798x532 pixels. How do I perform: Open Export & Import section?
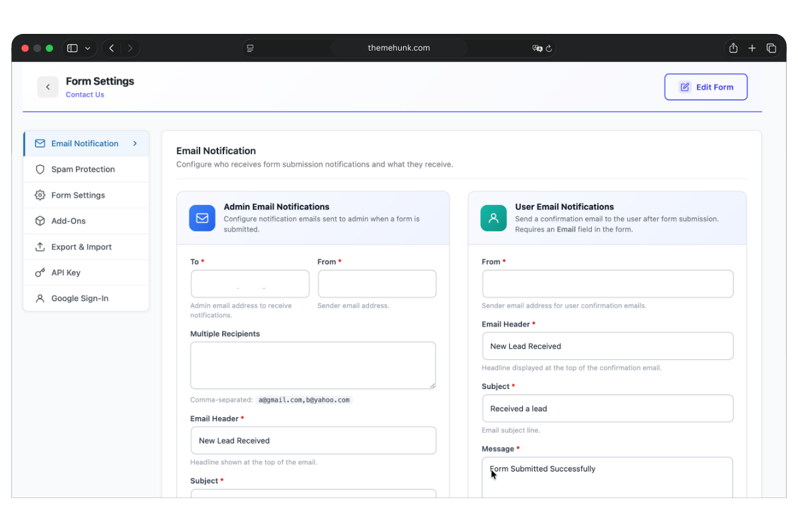pos(86,247)
